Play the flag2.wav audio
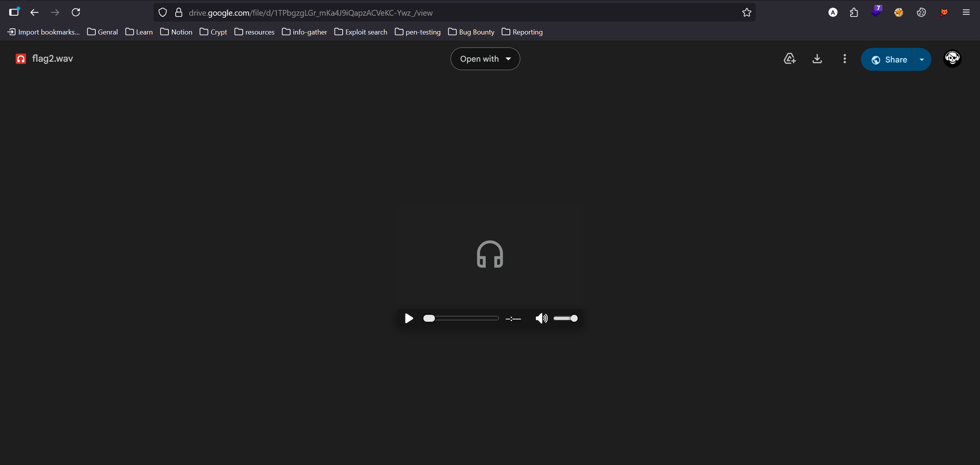 click(409, 318)
